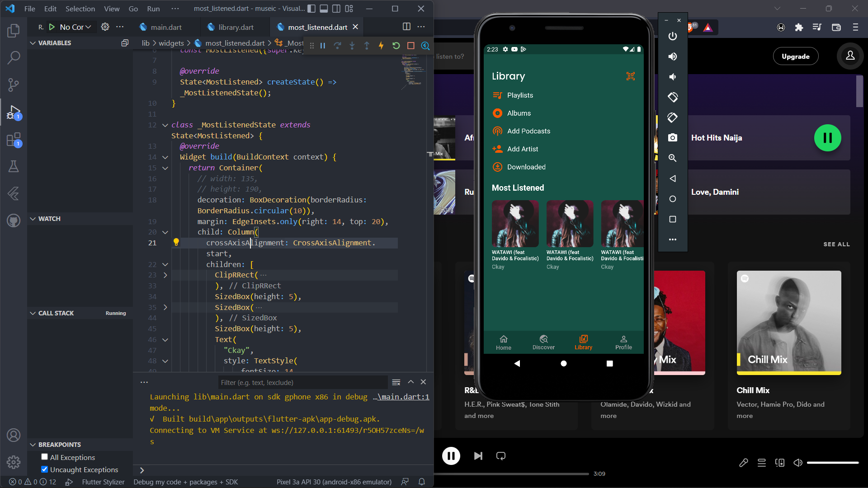
Task: Uncheck the Uncaught Exceptions breakpoint checkbox
Action: pos(44,469)
